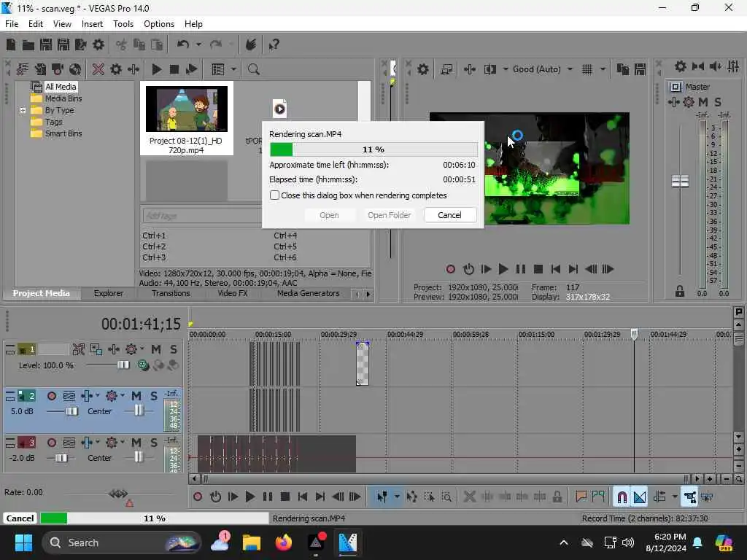
Task: Open Master bus audio properties gear icon
Action: pos(681,66)
